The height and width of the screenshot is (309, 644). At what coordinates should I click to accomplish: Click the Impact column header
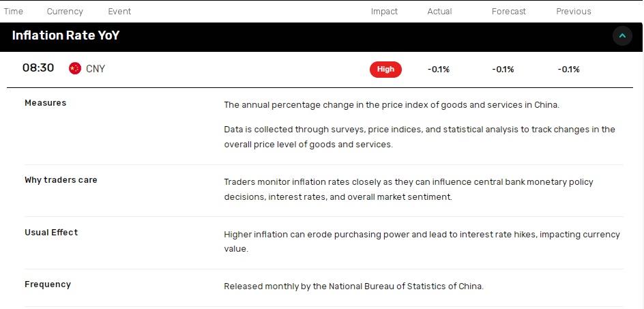[385, 12]
